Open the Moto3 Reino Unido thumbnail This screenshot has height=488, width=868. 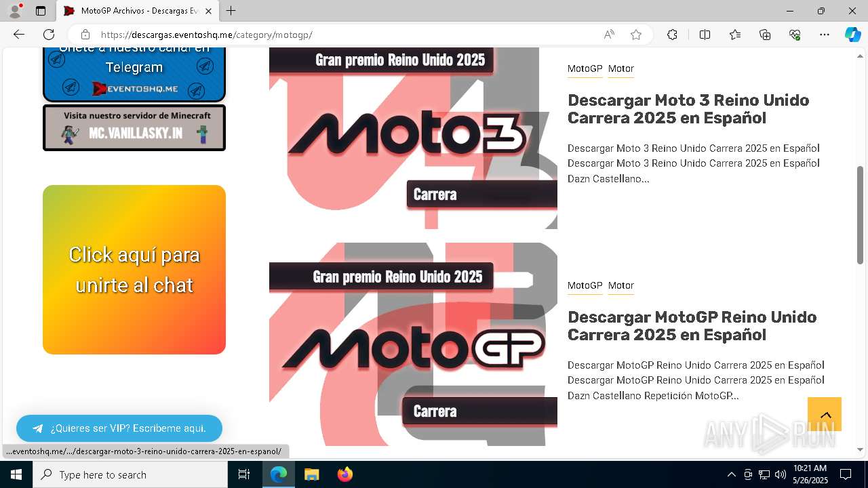(413, 138)
